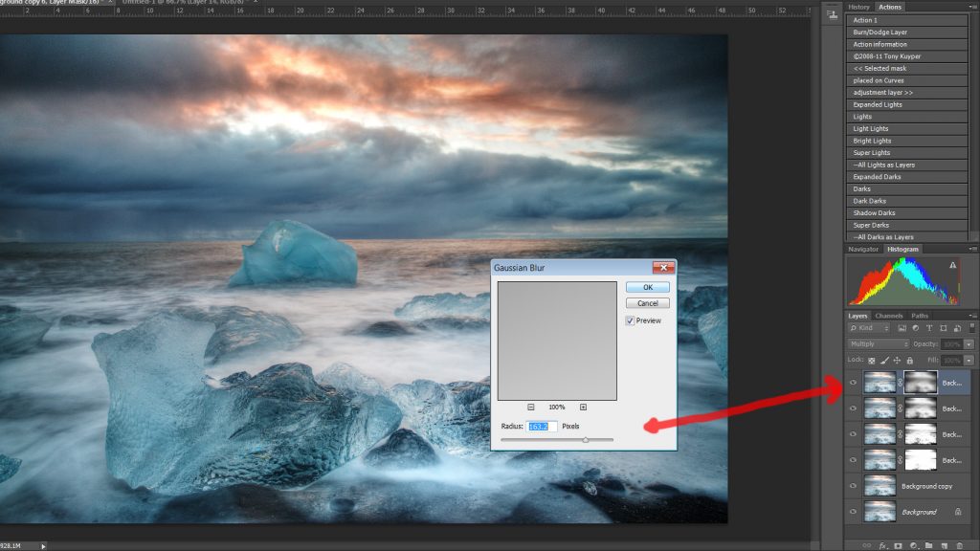The width and height of the screenshot is (980, 551).
Task: Run the Shadow Darks action
Action: (x=907, y=213)
